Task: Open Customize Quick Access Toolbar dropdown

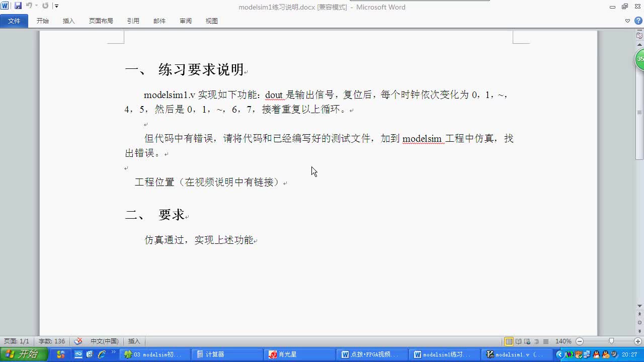Action: (56, 6)
